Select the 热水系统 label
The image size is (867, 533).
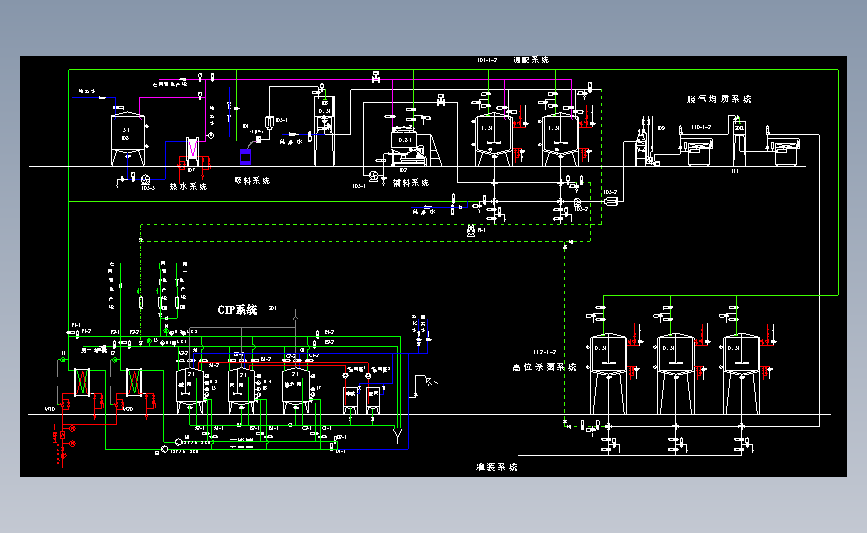click(188, 186)
